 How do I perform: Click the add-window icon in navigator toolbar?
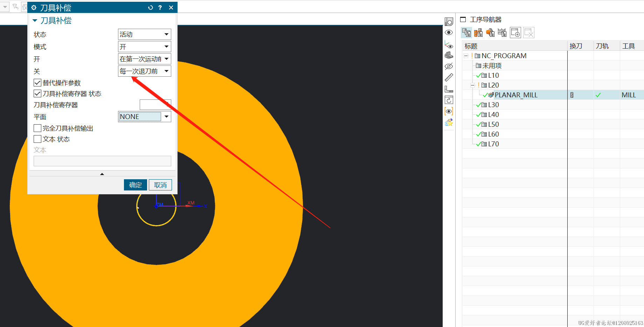[515, 33]
